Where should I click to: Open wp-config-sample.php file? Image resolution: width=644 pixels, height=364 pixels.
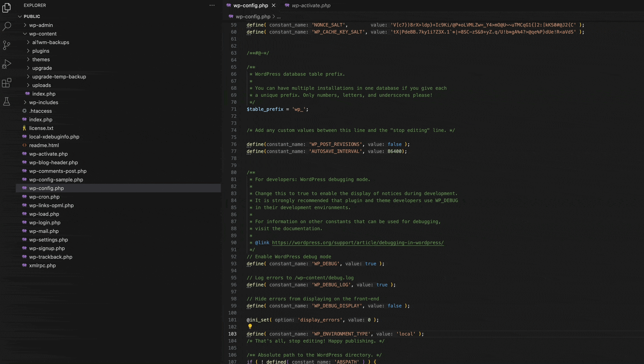(x=56, y=179)
